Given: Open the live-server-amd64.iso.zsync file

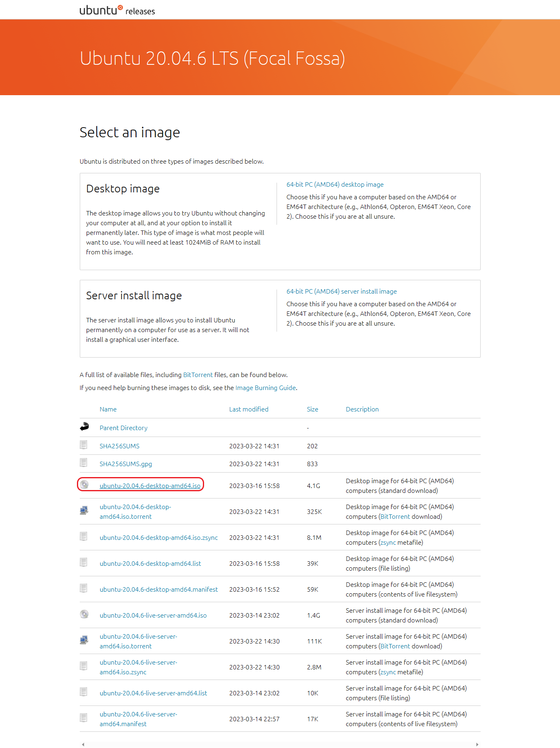Looking at the screenshot, I should pos(138,667).
